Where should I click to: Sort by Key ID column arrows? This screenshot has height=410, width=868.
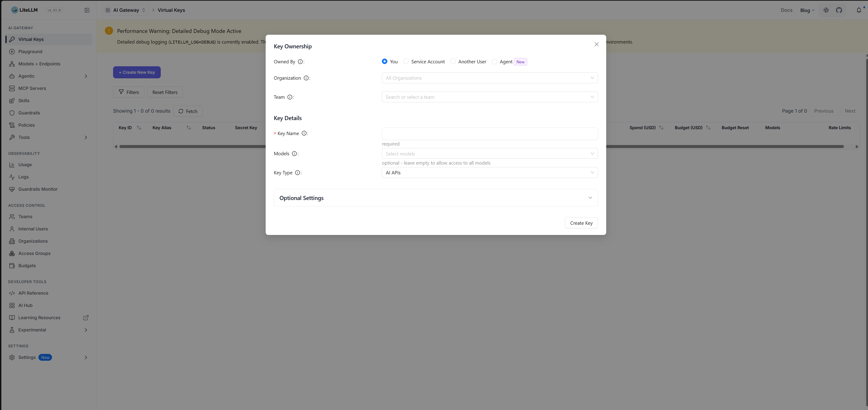139,128
